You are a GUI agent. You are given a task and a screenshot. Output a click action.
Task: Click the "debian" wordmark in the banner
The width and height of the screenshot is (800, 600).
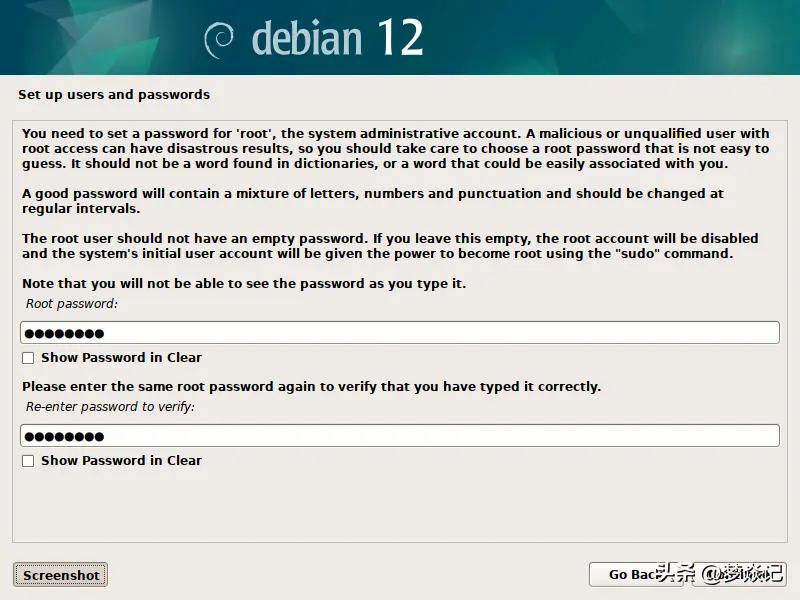306,39
